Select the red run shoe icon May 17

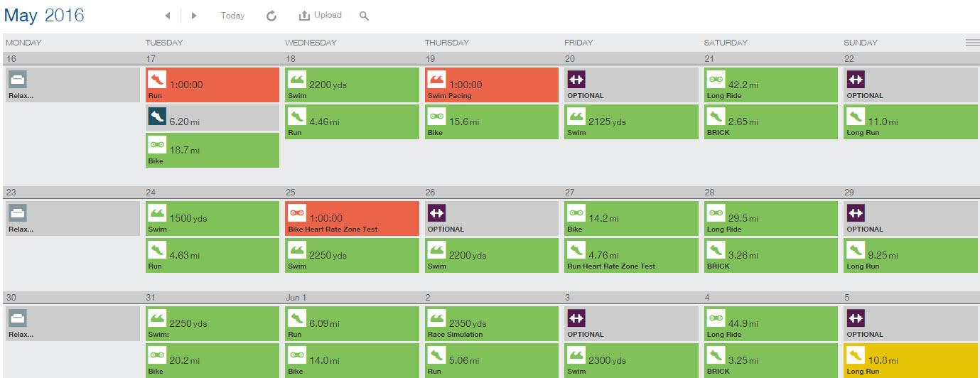click(x=157, y=79)
